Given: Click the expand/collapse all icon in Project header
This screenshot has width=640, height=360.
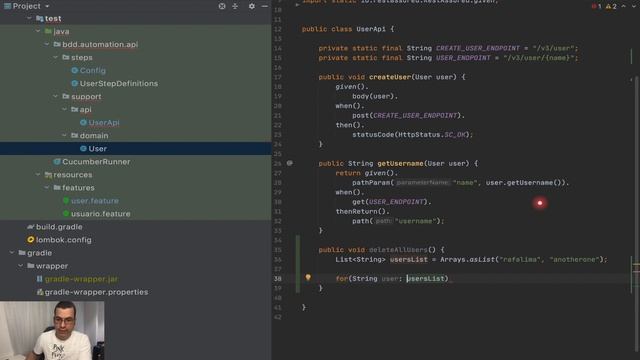Looking at the screenshot, I should pos(235,6).
